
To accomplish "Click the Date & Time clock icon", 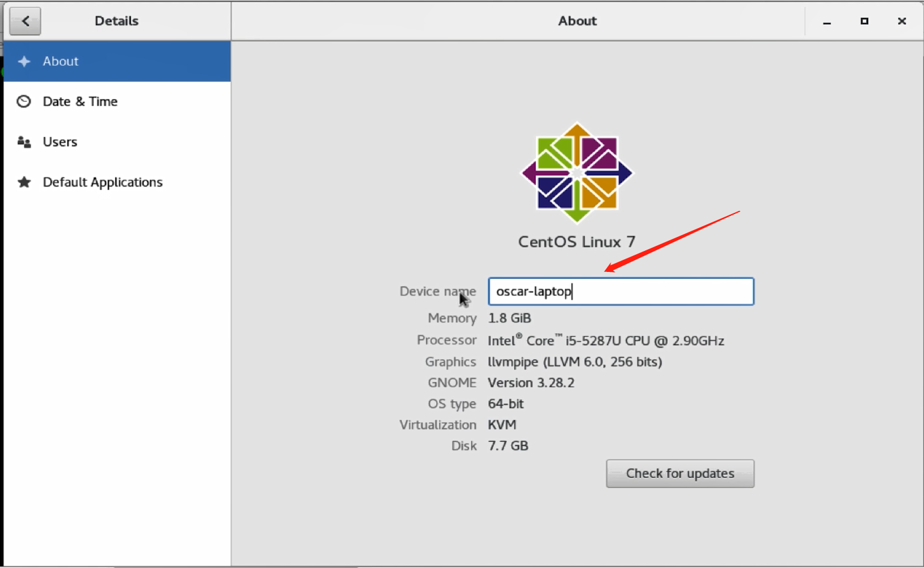I will [24, 102].
